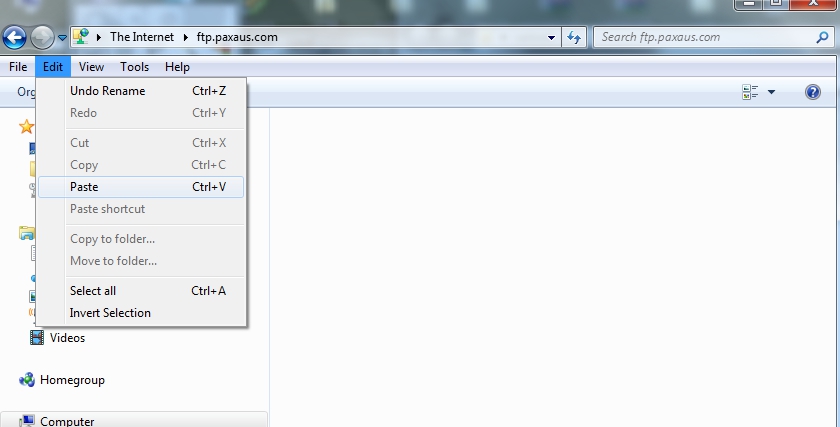Image resolution: width=840 pixels, height=427 pixels.
Task: Select The Internet breadcrumb segment
Action: pyautogui.click(x=142, y=37)
